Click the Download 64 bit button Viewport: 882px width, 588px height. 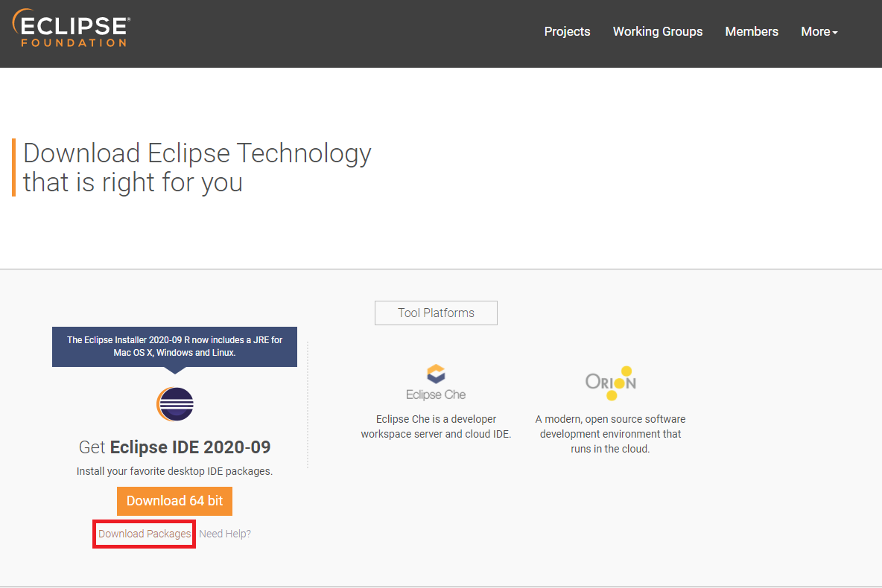coord(174,501)
